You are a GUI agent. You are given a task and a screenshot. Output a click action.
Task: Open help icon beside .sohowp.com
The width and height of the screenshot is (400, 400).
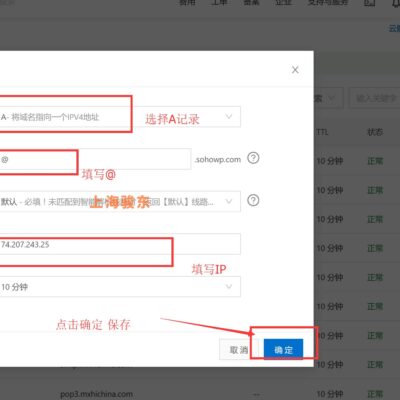point(253,158)
